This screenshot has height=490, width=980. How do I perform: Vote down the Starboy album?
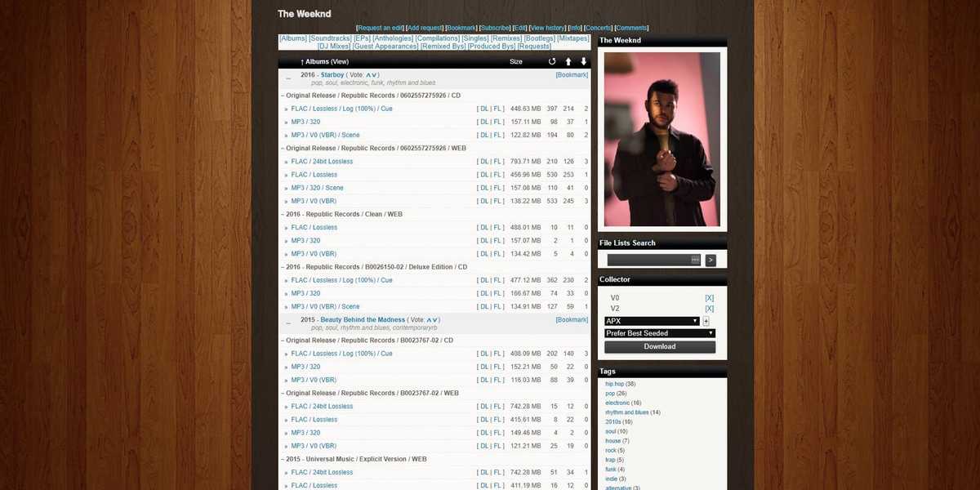pos(375,75)
